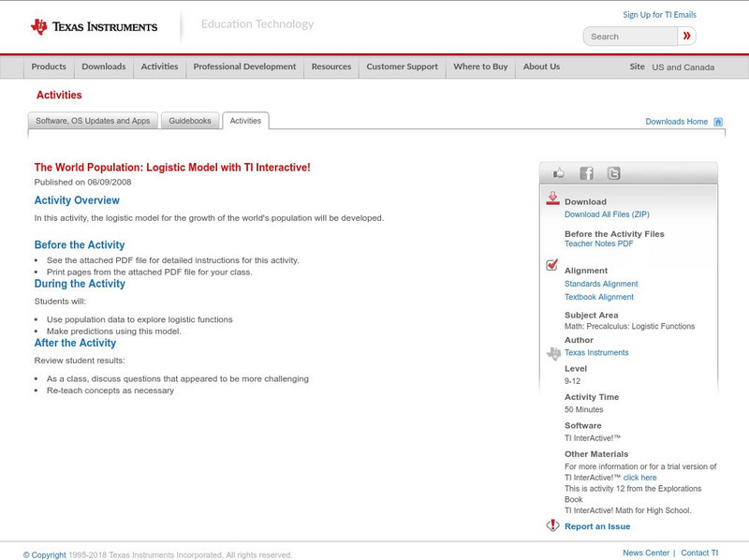Image resolution: width=749 pixels, height=560 pixels.
Task: Click the Texas Instruments logo
Action: [x=94, y=27]
